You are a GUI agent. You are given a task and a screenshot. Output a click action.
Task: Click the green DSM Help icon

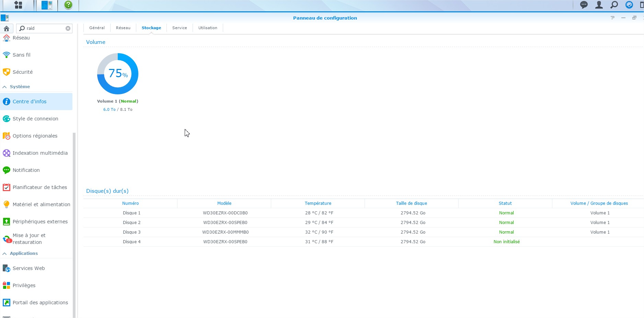pyautogui.click(x=68, y=5)
